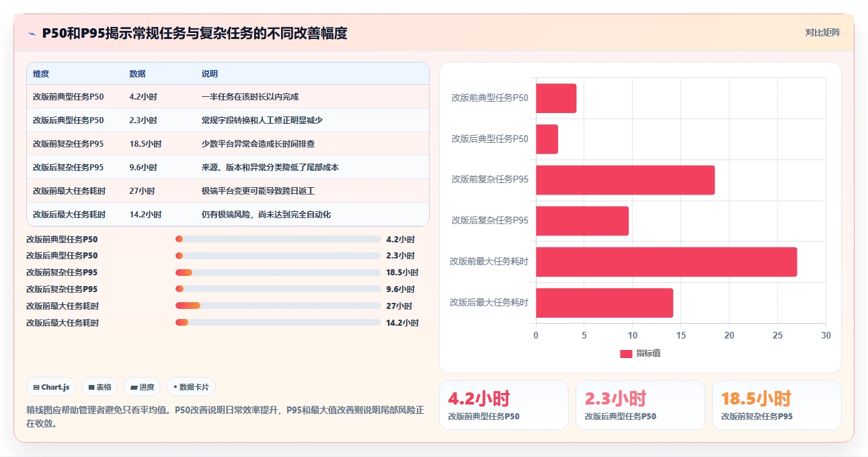The height and width of the screenshot is (457, 868).
Task: Select the 改版前典型任务P50 table row name
Action: pyautogui.click(x=69, y=97)
